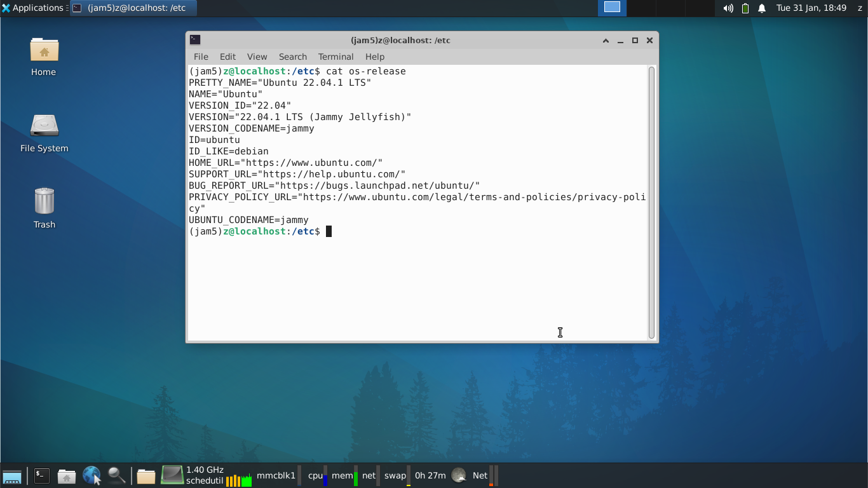
Task: Switch to the third workspace
Action: click(670, 8)
